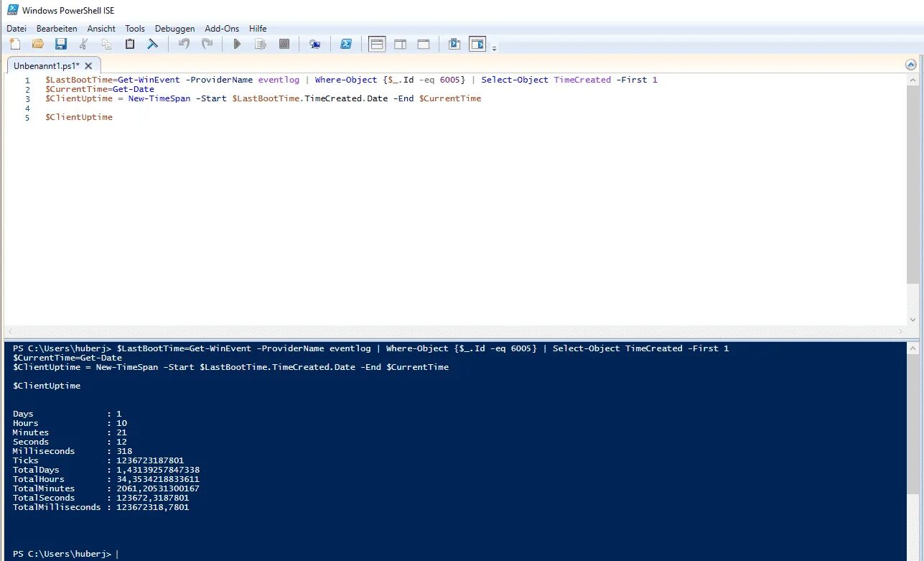Copy selection using the copy icon
The image size is (924, 561).
coord(106,45)
